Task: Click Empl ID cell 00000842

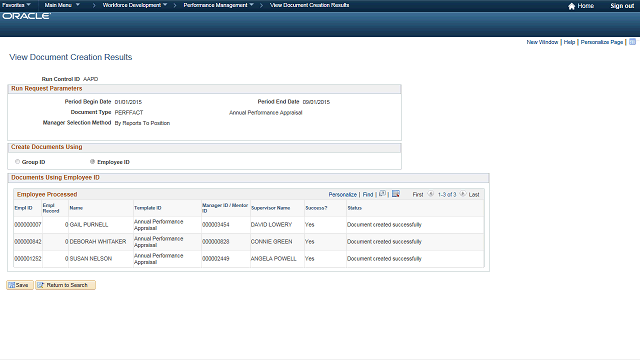Action: pyautogui.click(x=28, y=242)
